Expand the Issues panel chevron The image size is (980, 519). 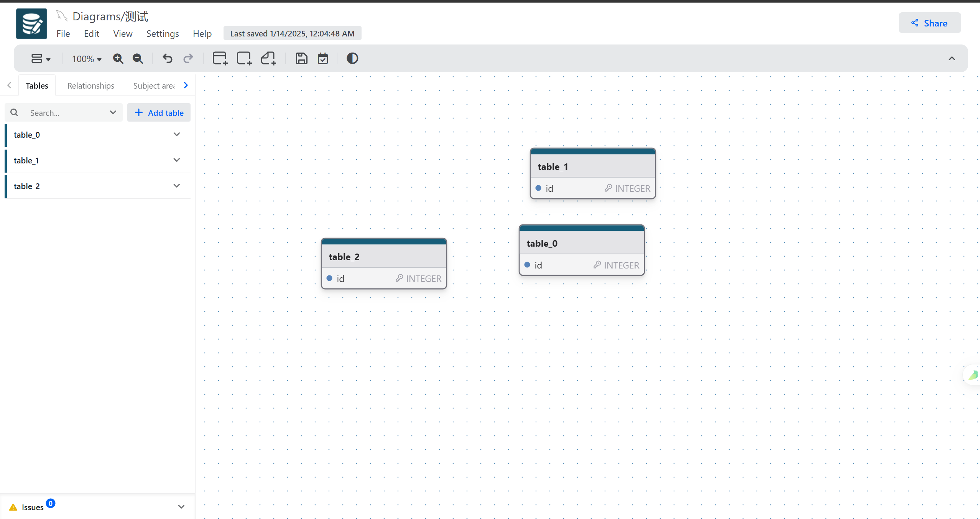pos(181,507)
